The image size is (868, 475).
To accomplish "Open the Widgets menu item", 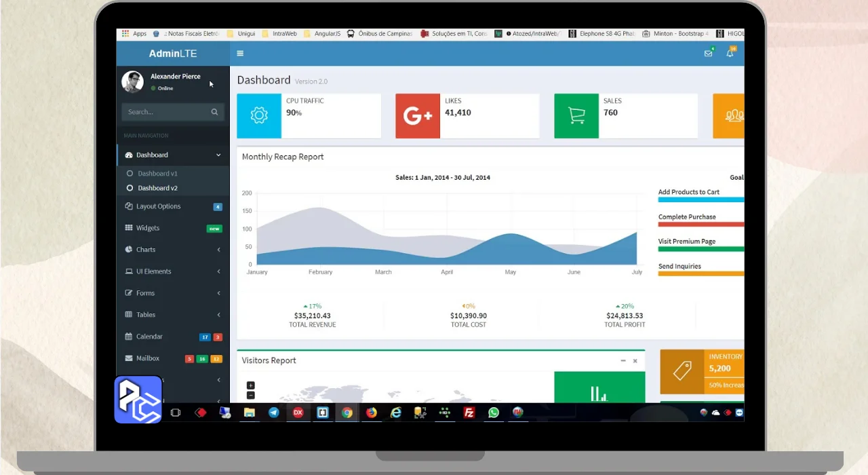I will click(x=173, y=228).
